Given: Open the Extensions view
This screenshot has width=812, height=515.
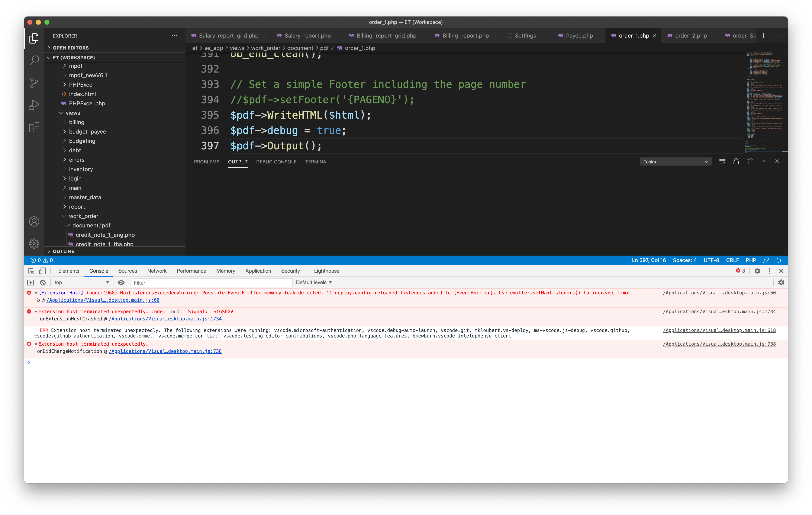Looking at the screenshot, I should (x=34, y=127).
